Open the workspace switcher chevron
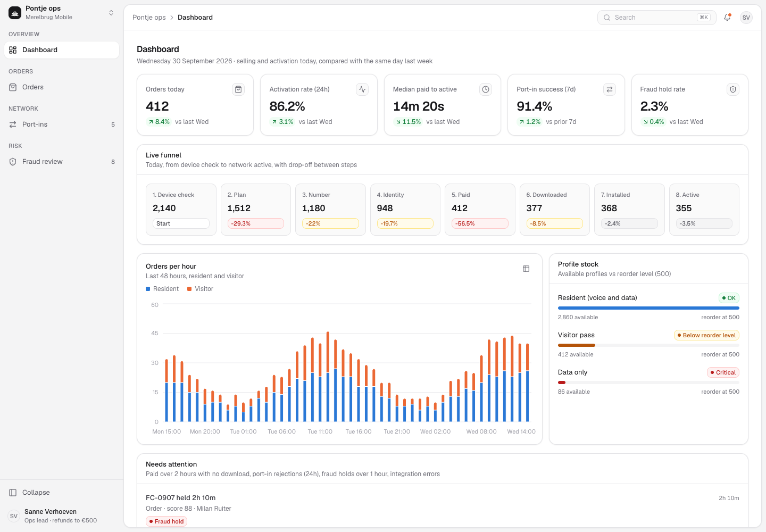This screenshot has width=766, height=532. 111,13
